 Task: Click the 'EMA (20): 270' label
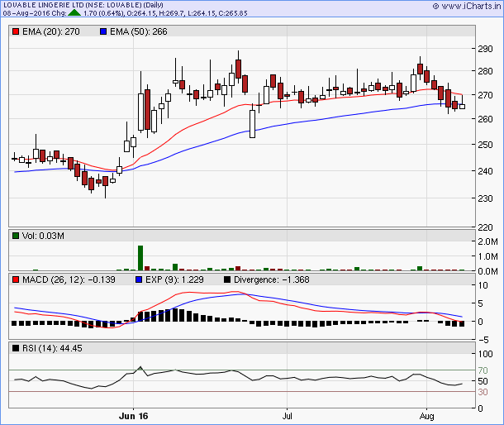[51, 31]
